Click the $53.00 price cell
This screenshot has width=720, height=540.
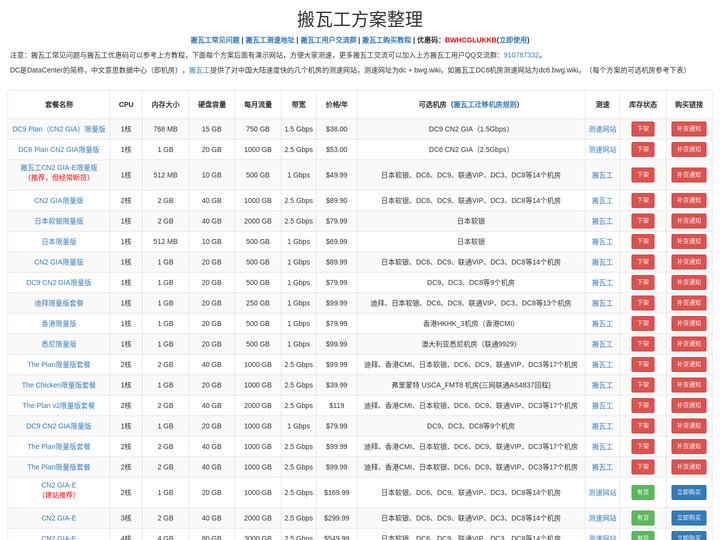[337, 150]
